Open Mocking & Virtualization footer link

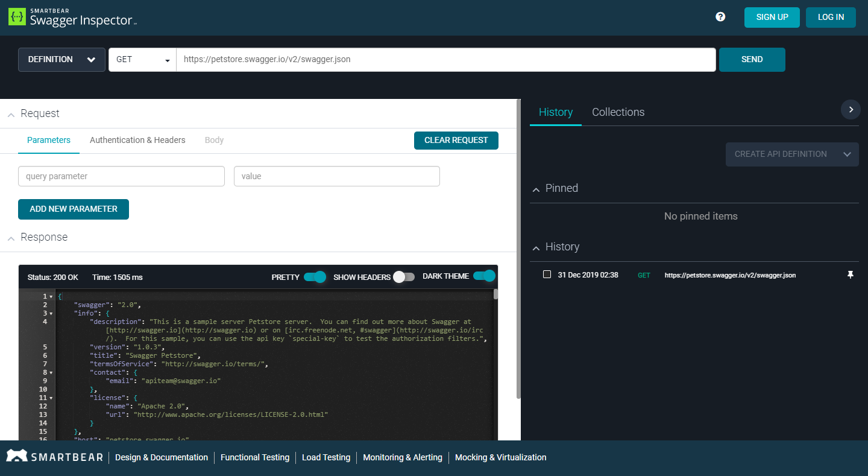[501, 457]
